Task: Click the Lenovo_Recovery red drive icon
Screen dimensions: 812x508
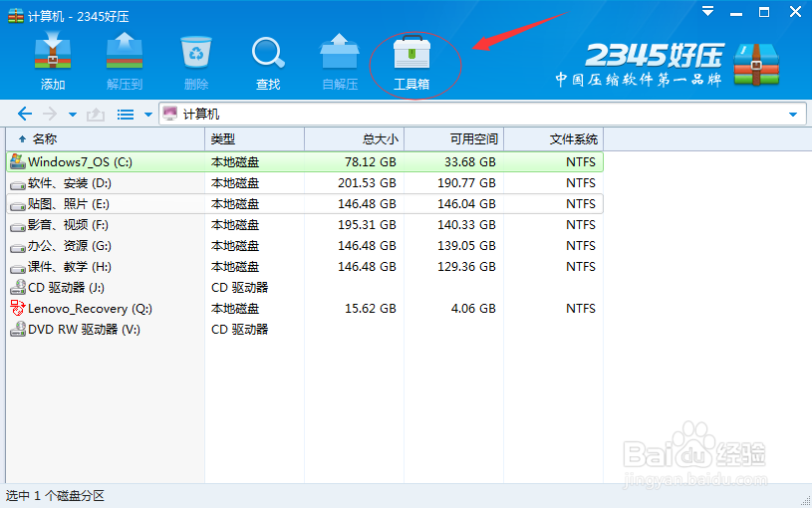Action: 18,308
